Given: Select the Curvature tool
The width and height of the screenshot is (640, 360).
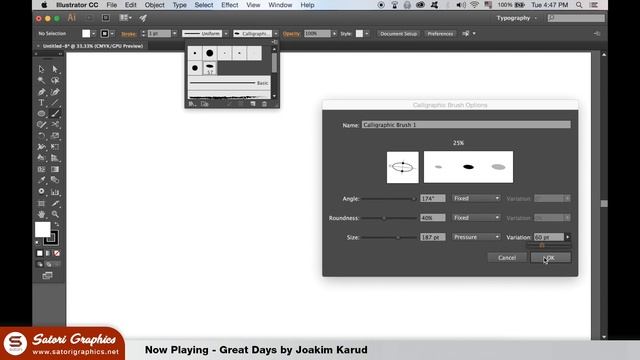Looking at the screenshot, I should coord(55,92).
